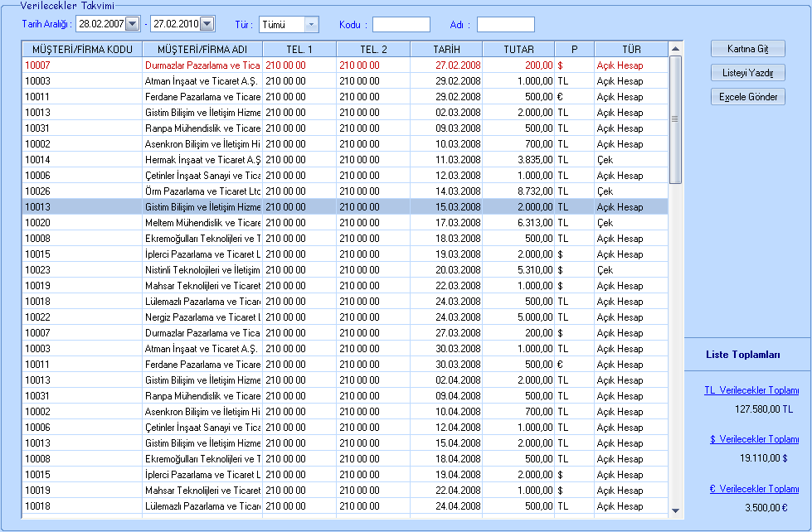Click the date cell 22.04.2008
This screenshot has width=812, height=532.
446,490
